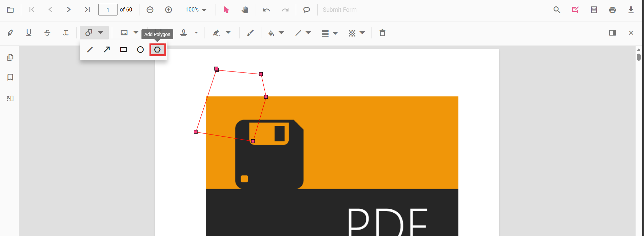Undo the last action
This screenshot has height=236, width=644.
266,10
